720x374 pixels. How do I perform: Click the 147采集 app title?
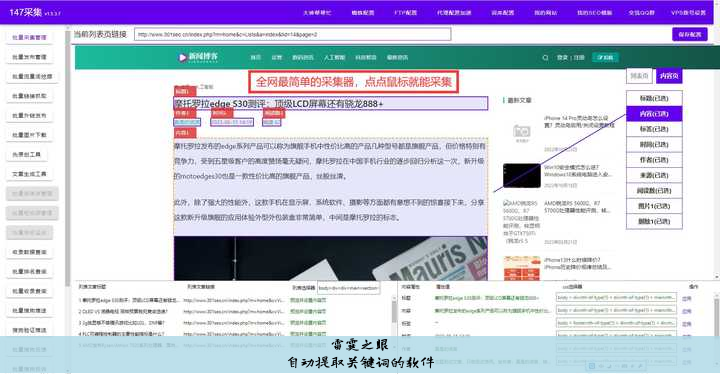[x=26, y=12]
